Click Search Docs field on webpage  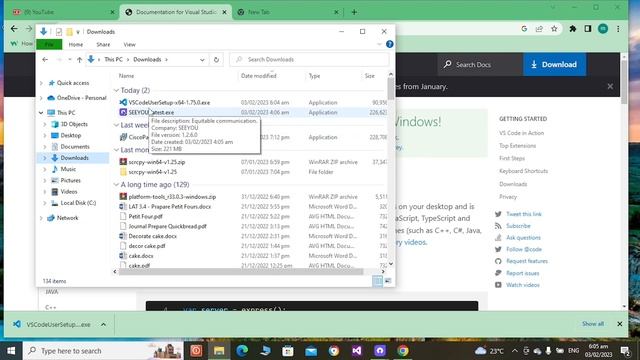point(480,64)
